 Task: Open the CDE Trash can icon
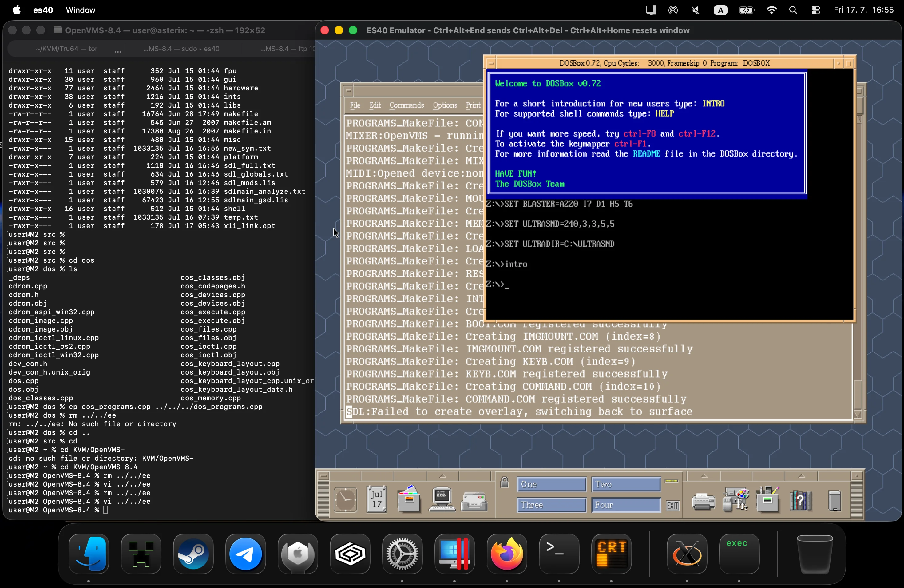pos(834,501)
